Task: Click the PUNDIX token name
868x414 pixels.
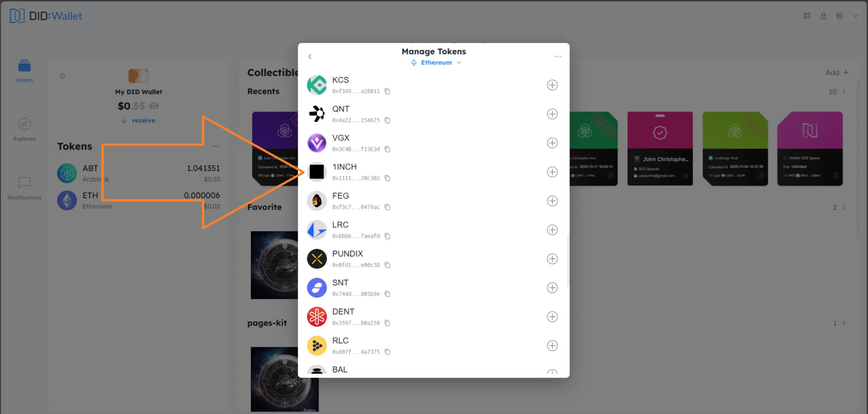Action: click(348, 254)
